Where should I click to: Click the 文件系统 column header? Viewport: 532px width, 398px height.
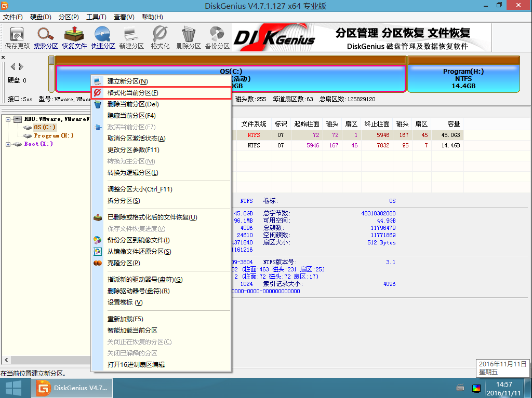click(254, 124)
